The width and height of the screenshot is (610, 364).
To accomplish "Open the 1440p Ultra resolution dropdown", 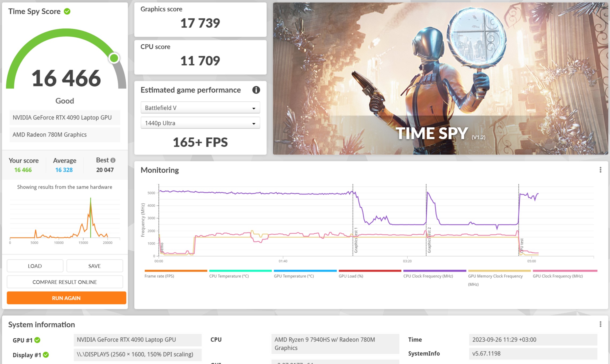I will [x=200, y=123].
